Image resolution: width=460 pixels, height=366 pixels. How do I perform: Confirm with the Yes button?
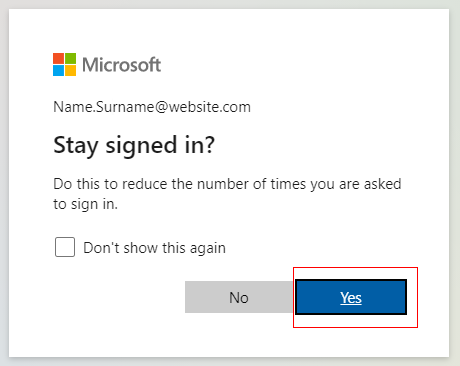pos(351,297)
